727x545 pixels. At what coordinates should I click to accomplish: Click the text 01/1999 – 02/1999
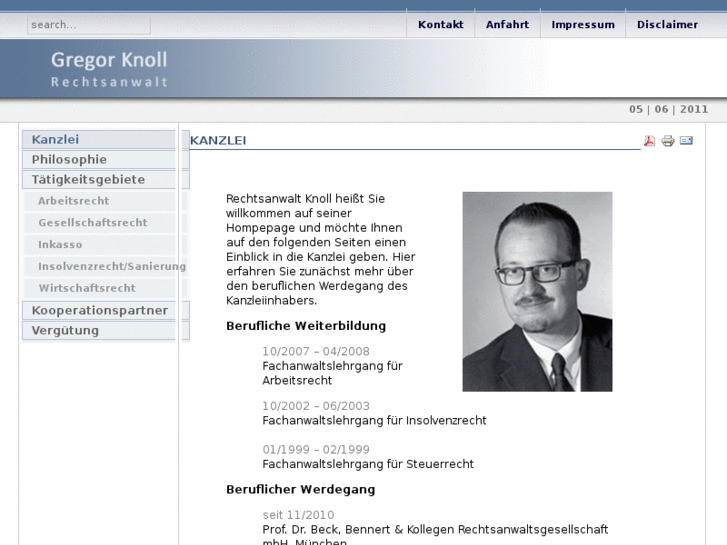(x=316, y=449)
